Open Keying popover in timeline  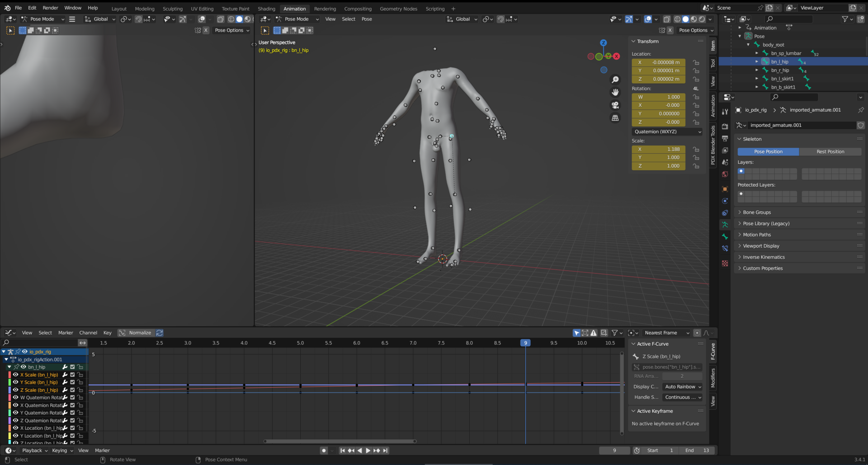(62, 451)
